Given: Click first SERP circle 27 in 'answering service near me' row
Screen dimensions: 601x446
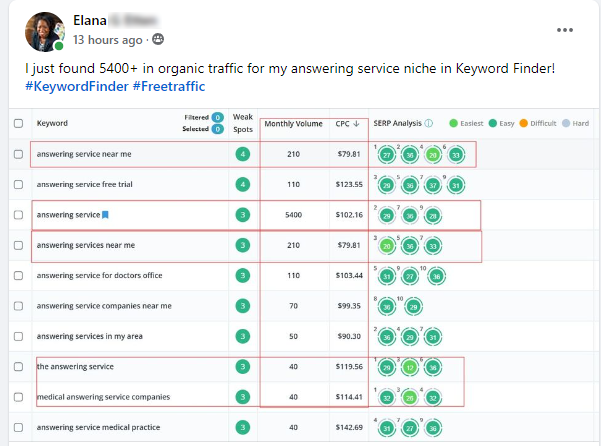Looking at the screenshot, I should coord(387,155).
